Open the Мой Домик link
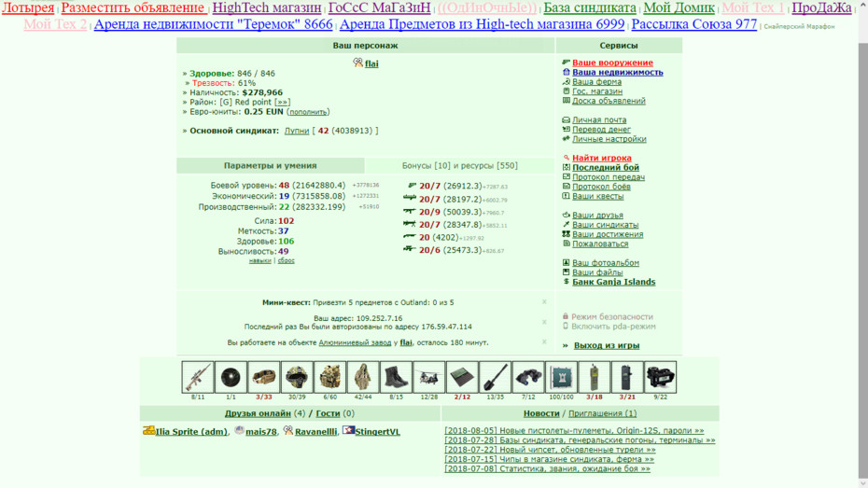Screen dimensions: 868x488 coord(679,7)
